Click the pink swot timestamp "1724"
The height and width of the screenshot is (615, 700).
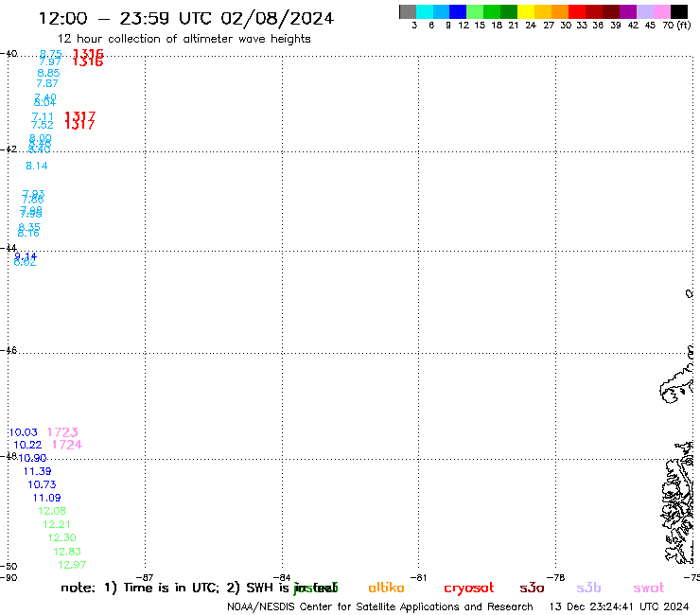point(67,445)
